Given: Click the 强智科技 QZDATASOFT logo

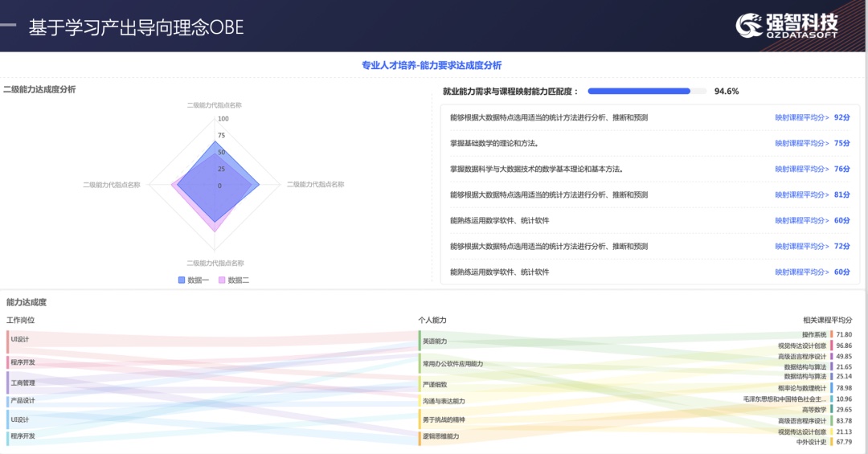Looking at the screenshot, I should pyautogui.click(x=787, y=25).
